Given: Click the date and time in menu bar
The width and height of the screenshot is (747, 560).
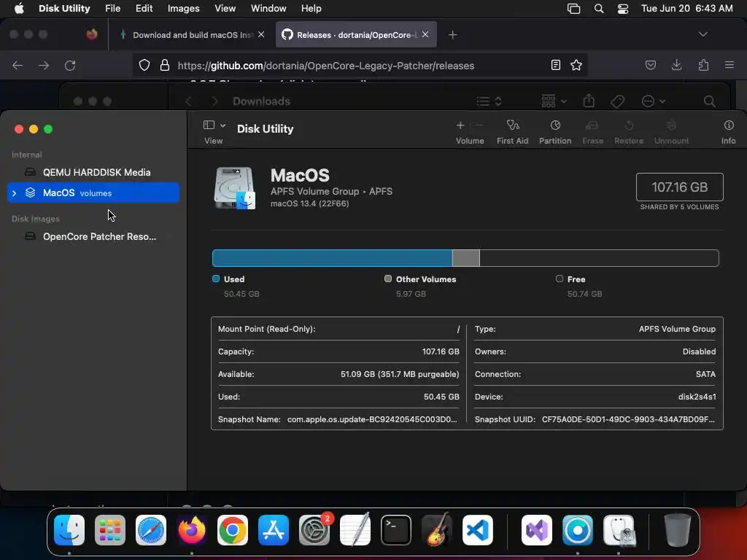Looking at the screenshot, I should click(687, 8).
